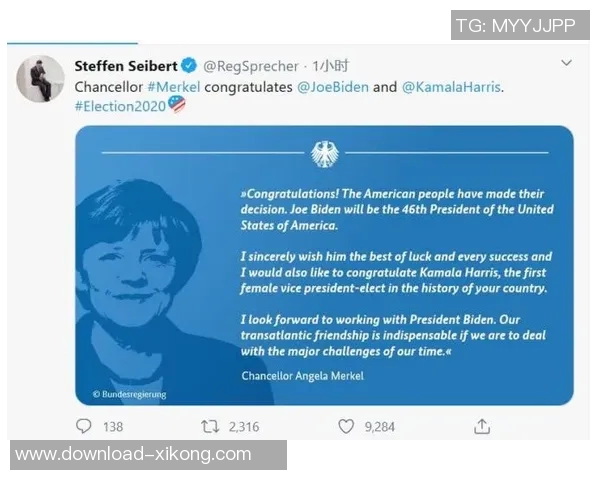Click the reply speech bubble icon
The height and width of the screenshot is (480, 600).
point(84,427)
